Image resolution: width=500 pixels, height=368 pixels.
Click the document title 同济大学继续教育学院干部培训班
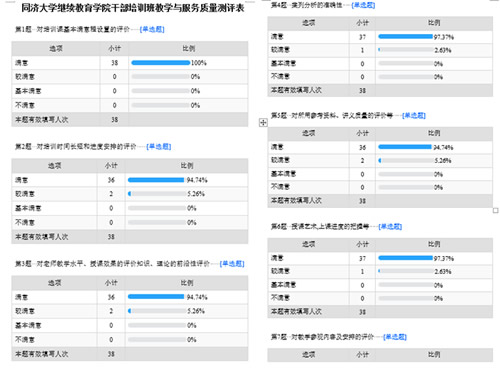(133, 8)
